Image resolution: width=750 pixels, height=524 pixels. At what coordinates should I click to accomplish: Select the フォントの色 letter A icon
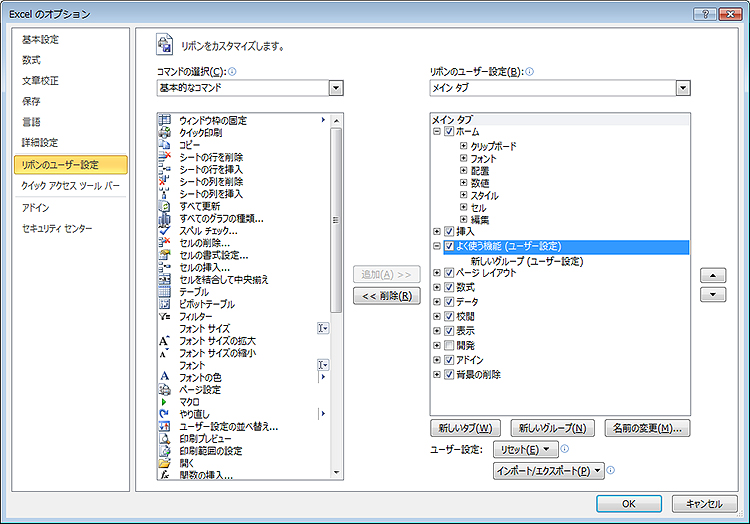click(165, 377)
